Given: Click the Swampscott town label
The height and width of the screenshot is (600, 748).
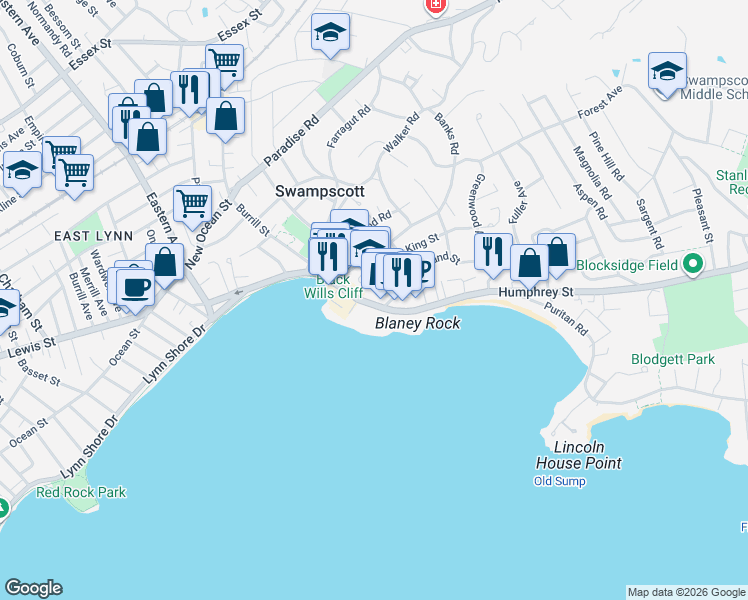Looking at the screenshot, I should pos(320,191).
